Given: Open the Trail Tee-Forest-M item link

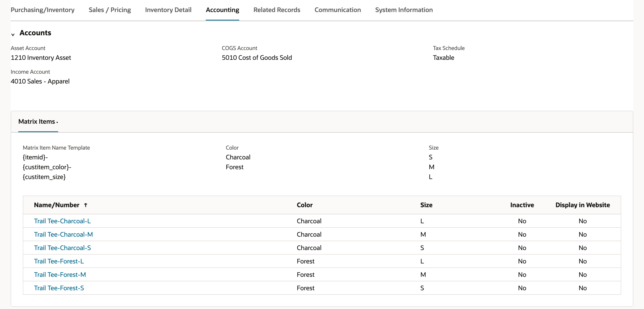Looking at the screenshot, I should 60,275.
